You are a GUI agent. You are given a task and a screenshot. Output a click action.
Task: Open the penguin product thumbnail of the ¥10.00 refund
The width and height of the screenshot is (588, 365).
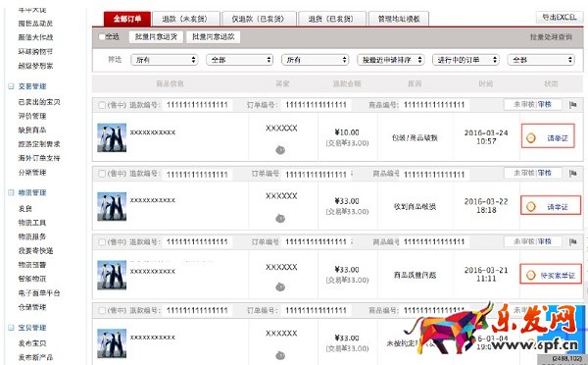coord(112,137)
